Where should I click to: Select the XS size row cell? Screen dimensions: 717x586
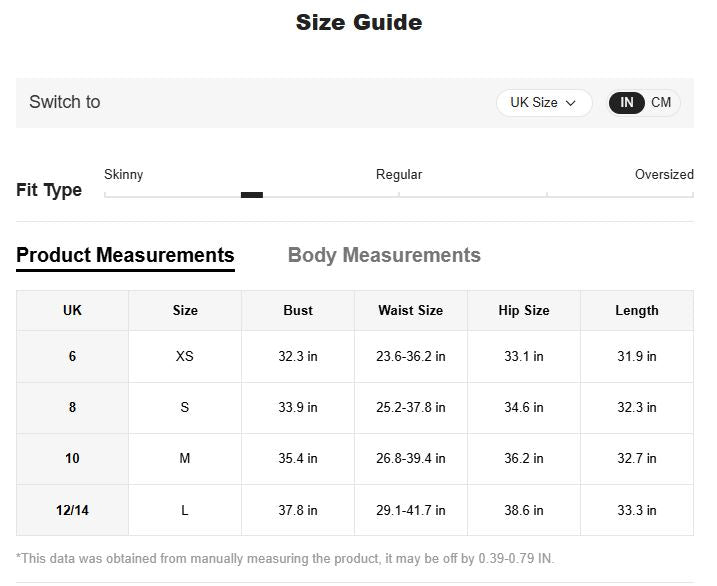(x=185, y=356)
